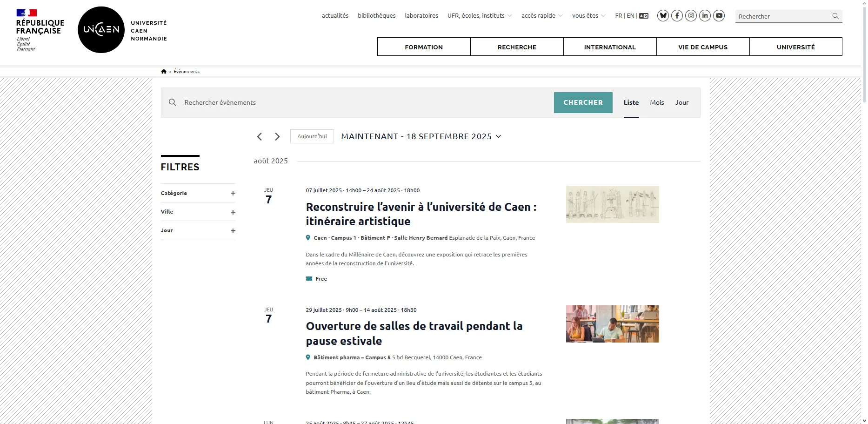Open the YouTube channel icon
Screen dimensions: 868x424
coord(719,16)
